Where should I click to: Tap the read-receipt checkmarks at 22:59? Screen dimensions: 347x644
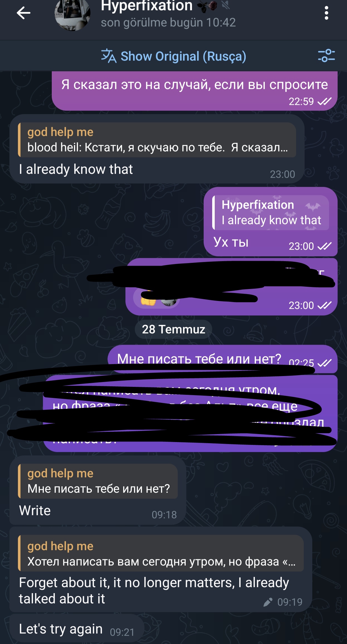pos(325,102)
